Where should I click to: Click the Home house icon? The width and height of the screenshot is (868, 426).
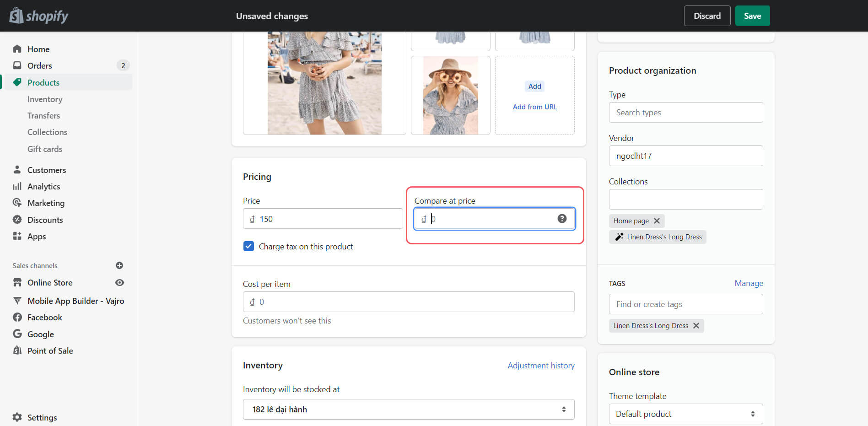tap(17, 49)
